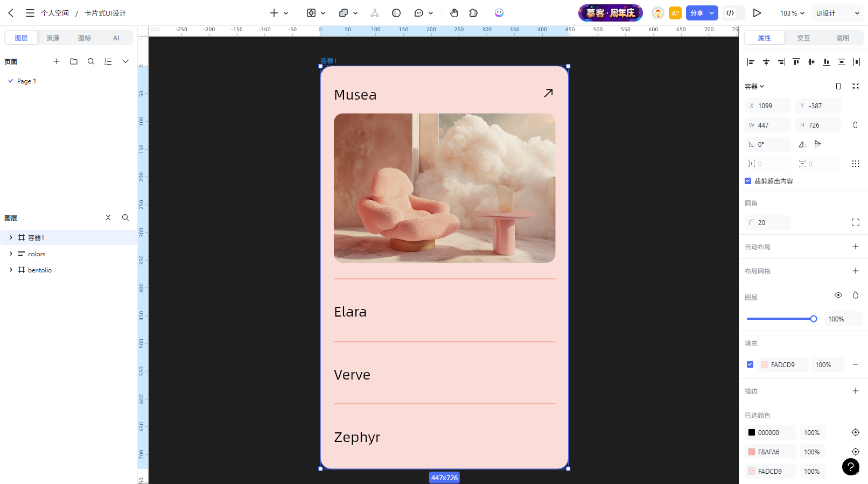The image size is (868, 484).
Task: Click the corner radius input field
Action: click(768, 222)
